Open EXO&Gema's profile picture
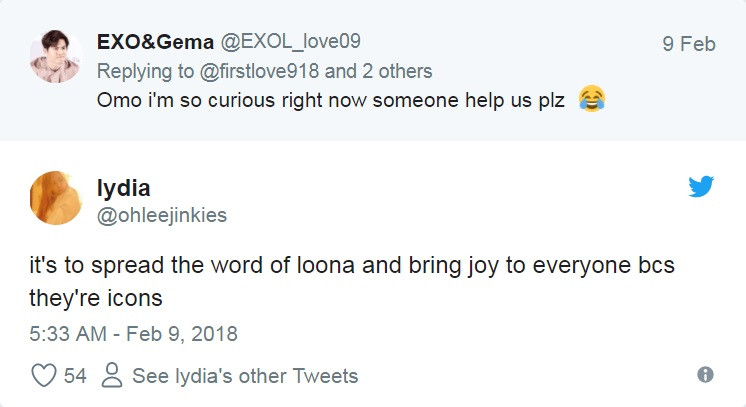This screenshot has width=746, height=407. 54,55
